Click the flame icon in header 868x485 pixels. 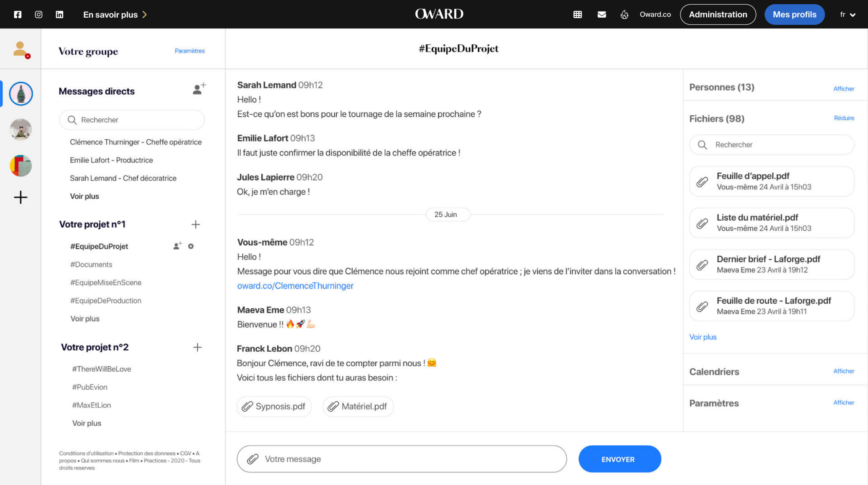[624, 15]
